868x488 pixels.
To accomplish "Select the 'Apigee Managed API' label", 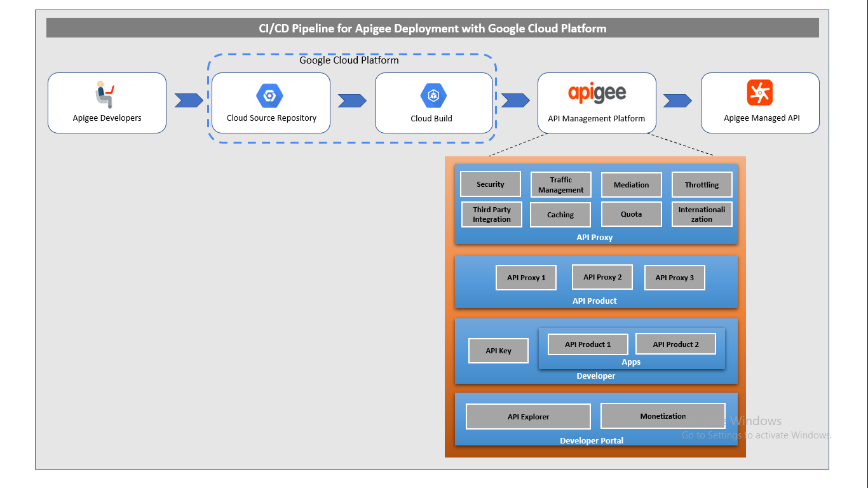I will pos(762,118).
